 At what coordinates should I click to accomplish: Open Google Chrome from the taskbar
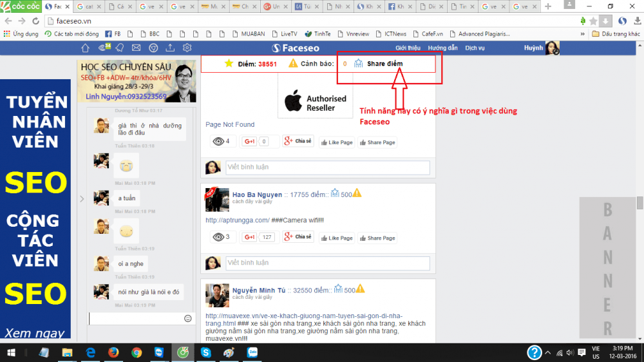[x=137, y=352]
